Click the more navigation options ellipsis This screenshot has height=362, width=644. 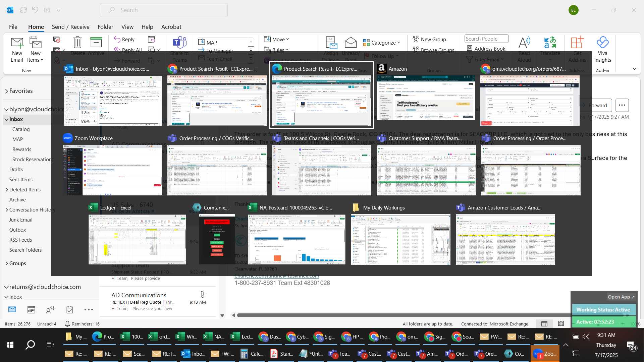(89, 309)
